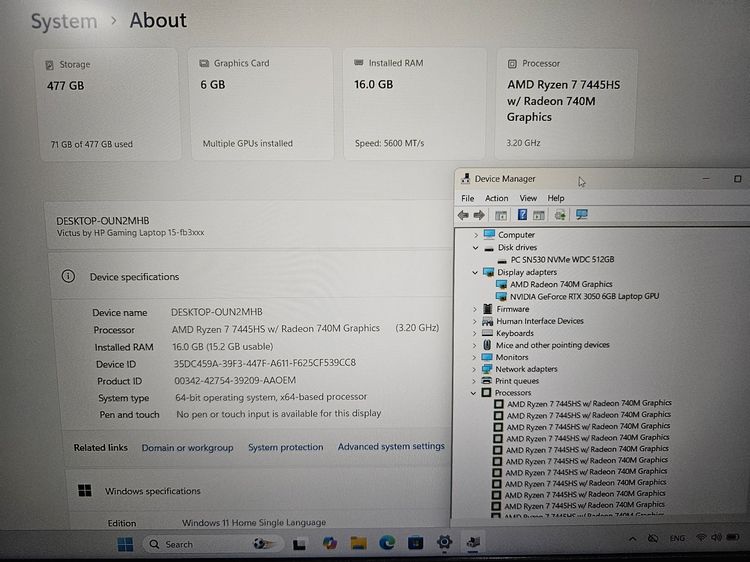Open System protection link
The width and height of the screenshot is (750, 562).
[286, 447]
